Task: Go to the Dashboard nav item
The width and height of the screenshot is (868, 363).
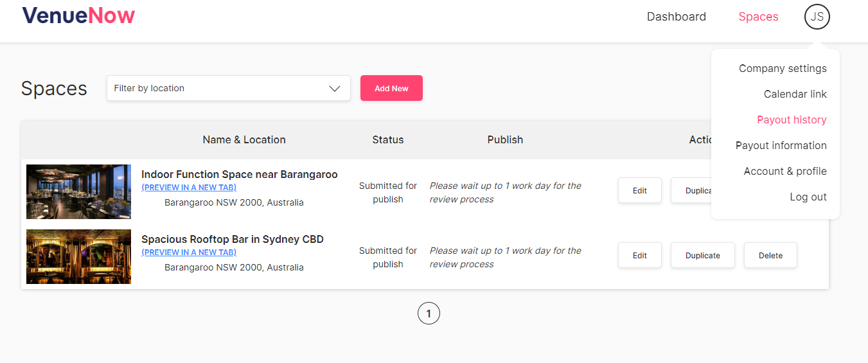Action: [677, 17]
